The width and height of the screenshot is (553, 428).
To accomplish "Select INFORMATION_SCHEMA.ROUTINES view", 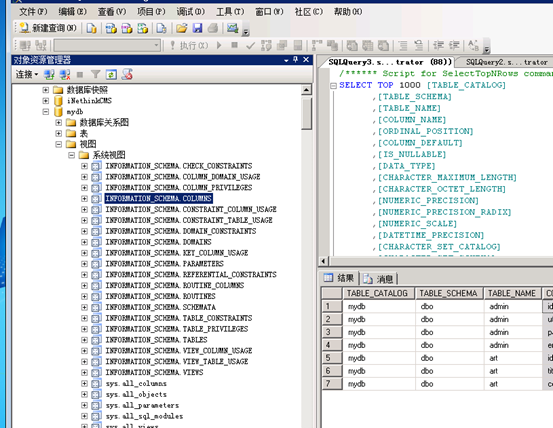I will coord(161,296).
